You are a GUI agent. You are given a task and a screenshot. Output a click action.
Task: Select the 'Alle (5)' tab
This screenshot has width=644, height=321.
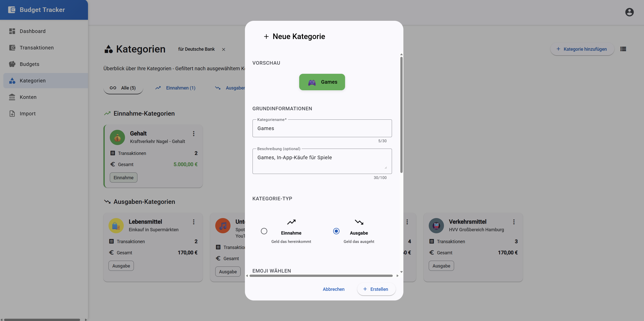click(x=123, y=88)
